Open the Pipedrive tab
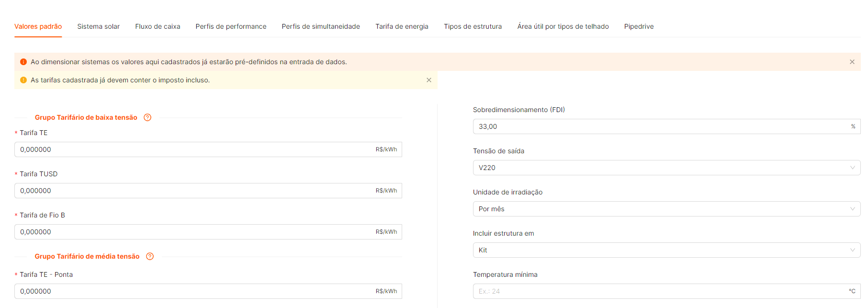 (639, 26)
